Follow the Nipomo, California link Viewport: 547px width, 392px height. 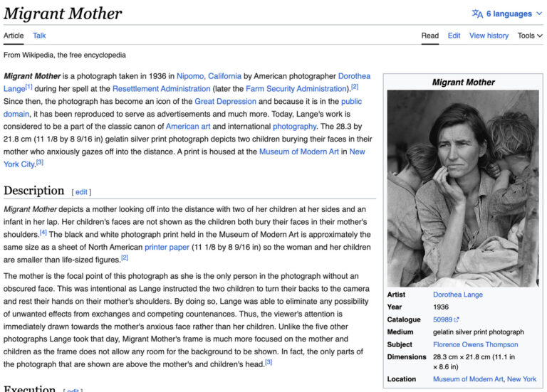point(209,76)
